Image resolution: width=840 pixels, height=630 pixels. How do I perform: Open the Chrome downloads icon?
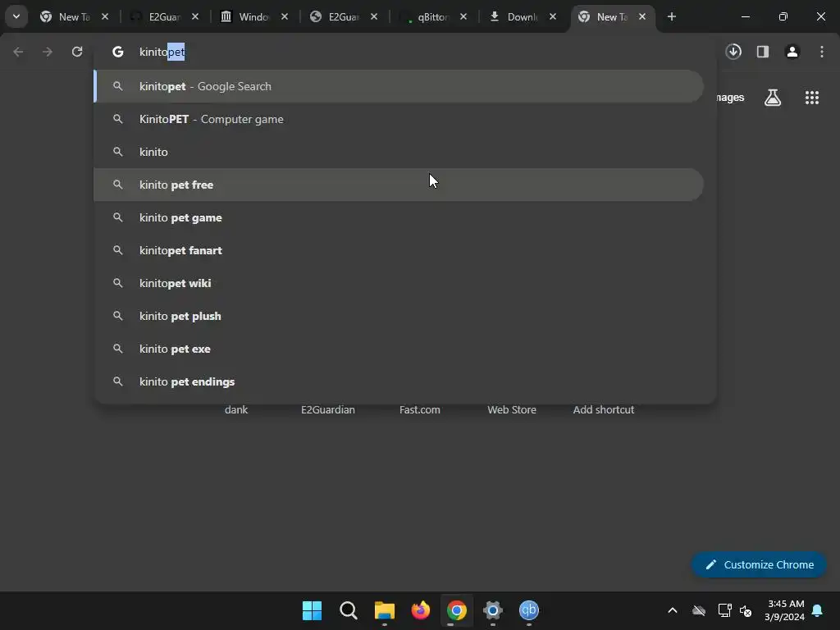733,52
